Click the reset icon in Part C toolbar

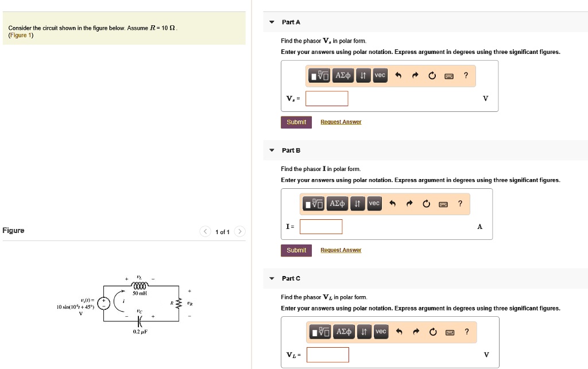pyautogui.click(x=433, y=332)
